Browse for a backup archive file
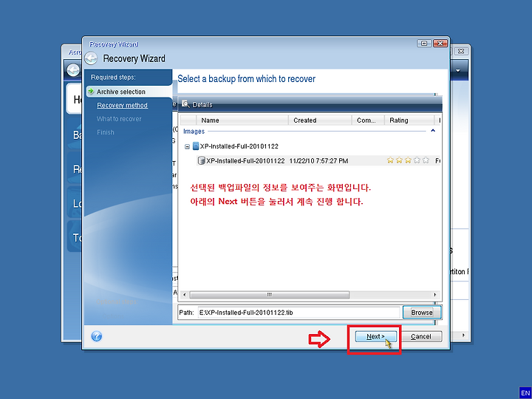The image size is (532, 399). (422, 313)
